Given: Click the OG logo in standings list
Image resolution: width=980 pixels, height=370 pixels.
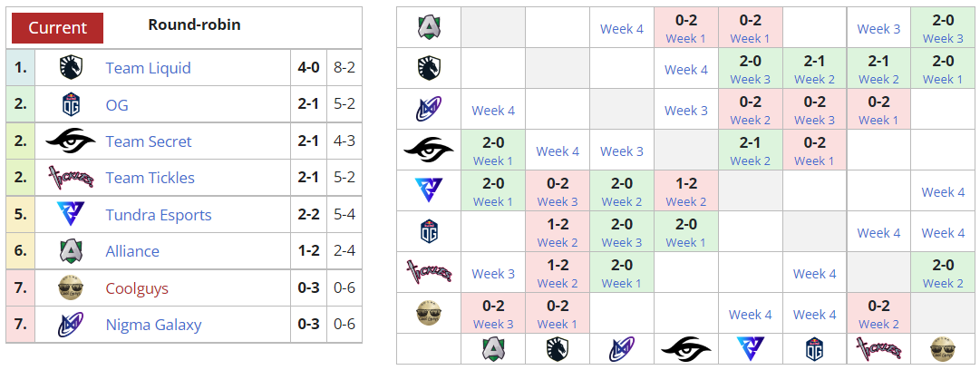Looking at the screenshot, I should [x=71, y=105].
